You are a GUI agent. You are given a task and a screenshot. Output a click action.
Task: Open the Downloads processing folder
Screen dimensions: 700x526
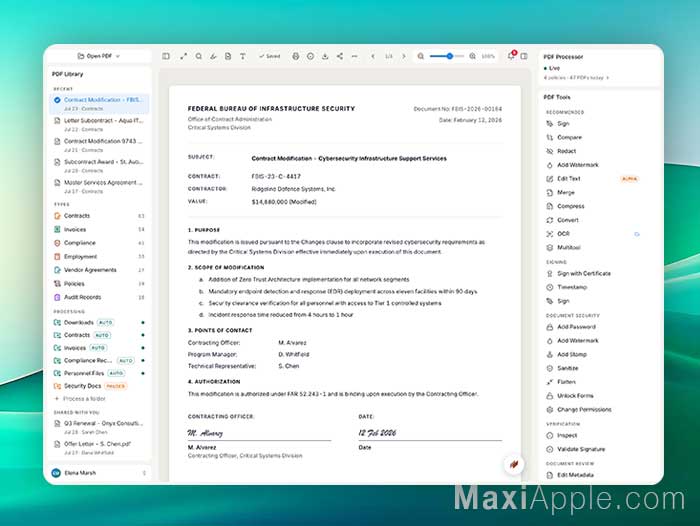click(x=99, y=322)
